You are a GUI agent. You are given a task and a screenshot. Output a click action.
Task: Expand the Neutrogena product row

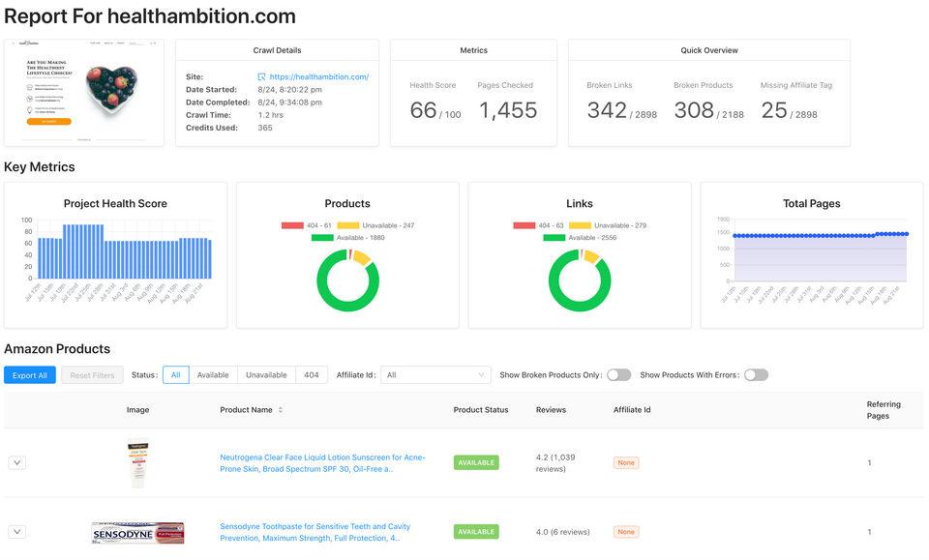click(x=17, y=462)
